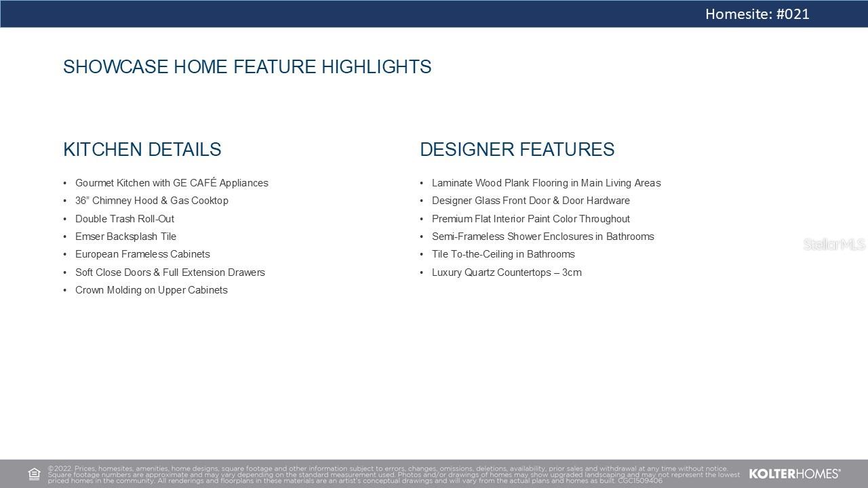868x488 pixels.
Task: Click the Equal Housing Opportunity icon
Action: tap(34, 474)
